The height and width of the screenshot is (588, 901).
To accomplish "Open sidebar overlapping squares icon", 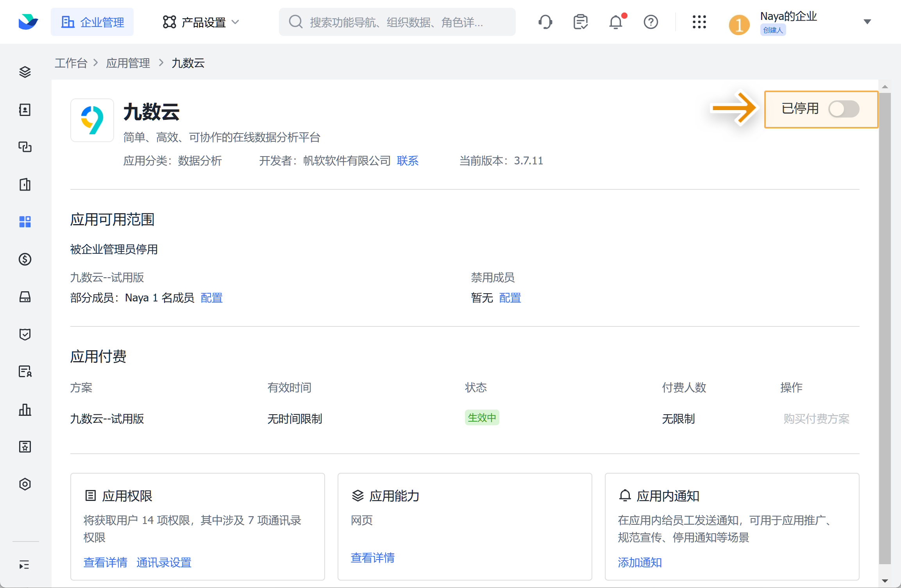I will [25, 147].
